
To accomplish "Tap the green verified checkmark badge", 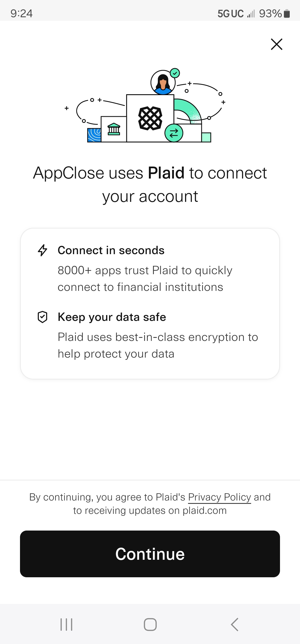I will (x=175, y=73).
